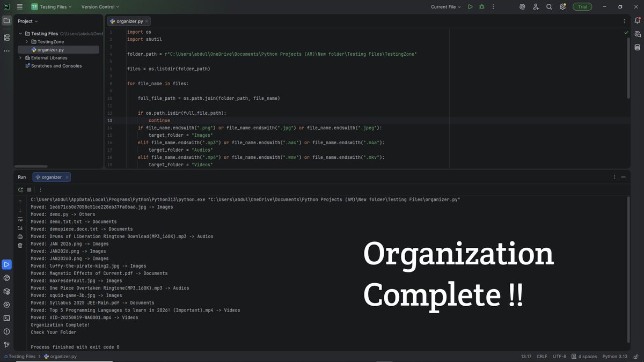Open Run tool window in left sidebar

click(6, 264)
